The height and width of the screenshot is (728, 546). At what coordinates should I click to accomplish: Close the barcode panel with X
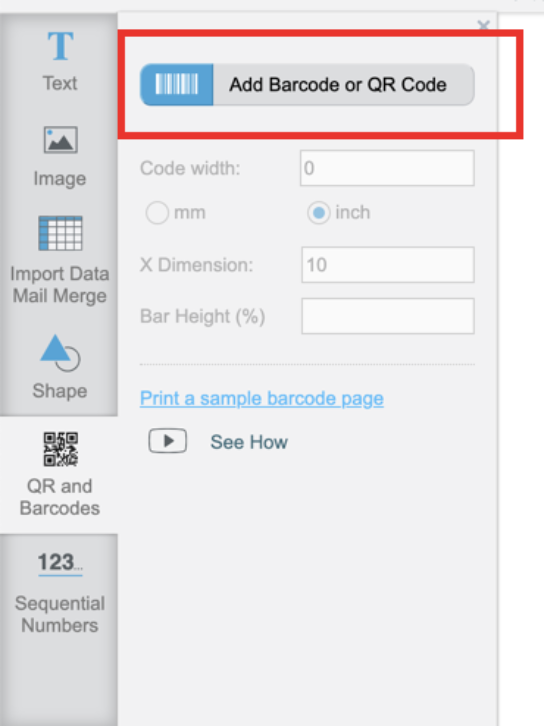click(483, 25)
